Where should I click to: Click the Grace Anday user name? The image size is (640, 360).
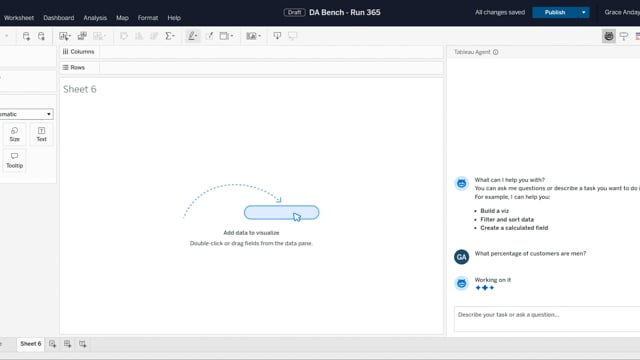pos(622,13)
